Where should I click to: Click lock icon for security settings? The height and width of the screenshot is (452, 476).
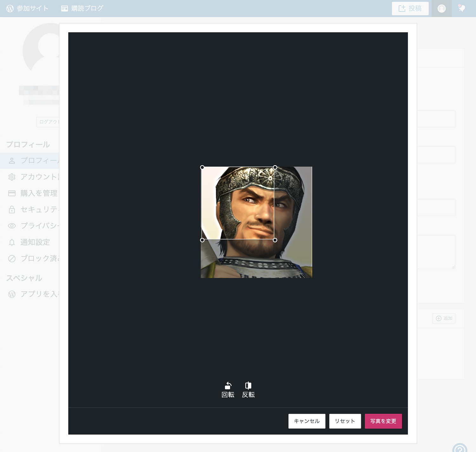[12, 209]
